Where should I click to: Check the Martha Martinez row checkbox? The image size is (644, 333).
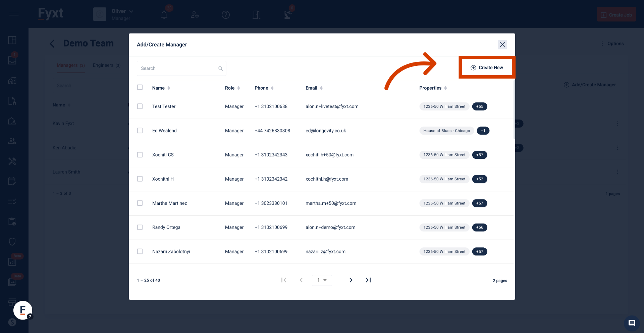pyautogui.click(x=140, y=203)
